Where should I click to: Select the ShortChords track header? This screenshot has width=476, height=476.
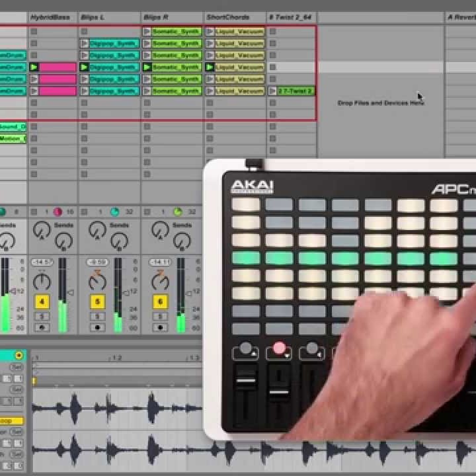pyautogui.click(x=235, y=17)
